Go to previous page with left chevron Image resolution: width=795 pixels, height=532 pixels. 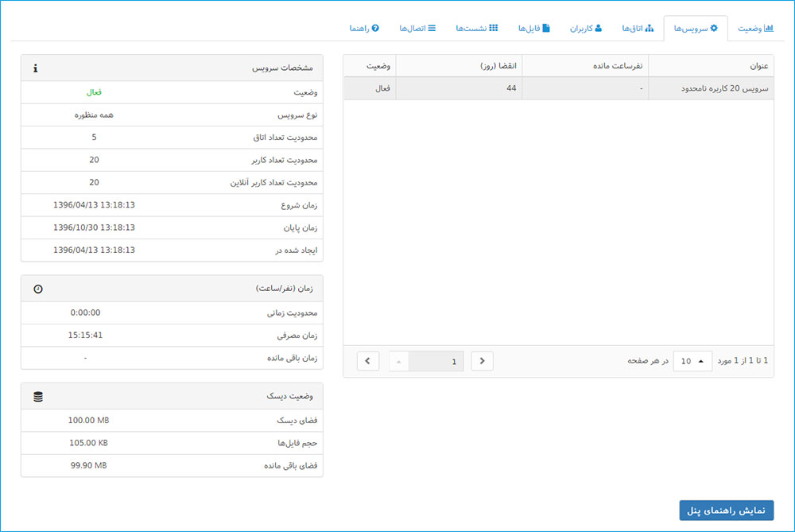point(367,361)
